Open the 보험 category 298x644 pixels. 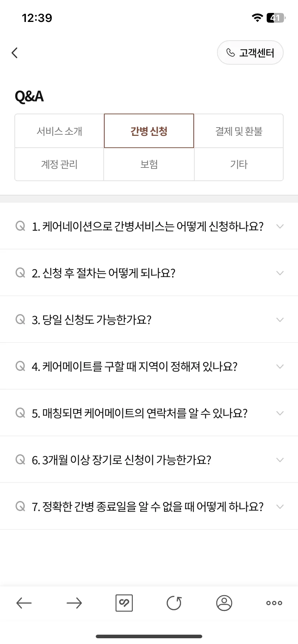[149, 164]
